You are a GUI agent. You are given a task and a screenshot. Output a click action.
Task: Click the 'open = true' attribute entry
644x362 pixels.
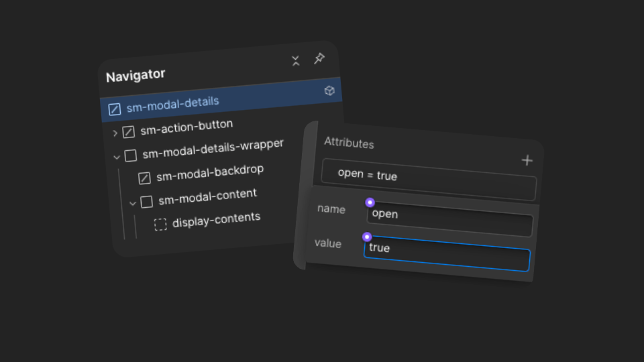point(429,180)
